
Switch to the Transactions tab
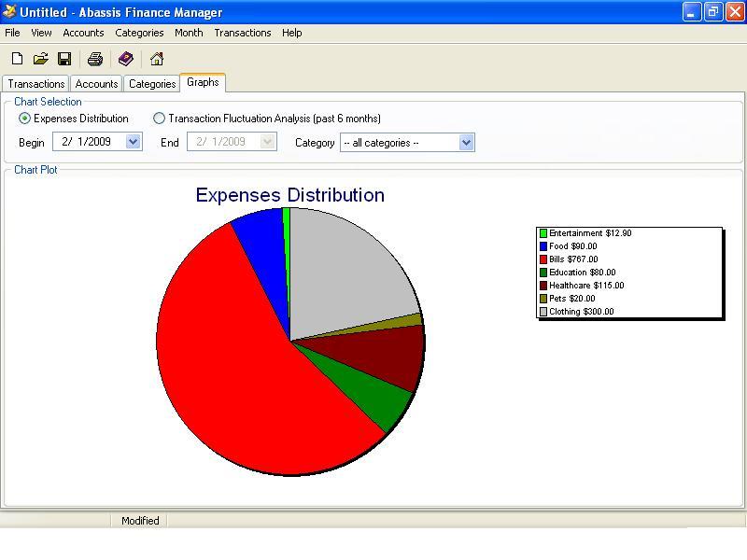click(35, 83)
